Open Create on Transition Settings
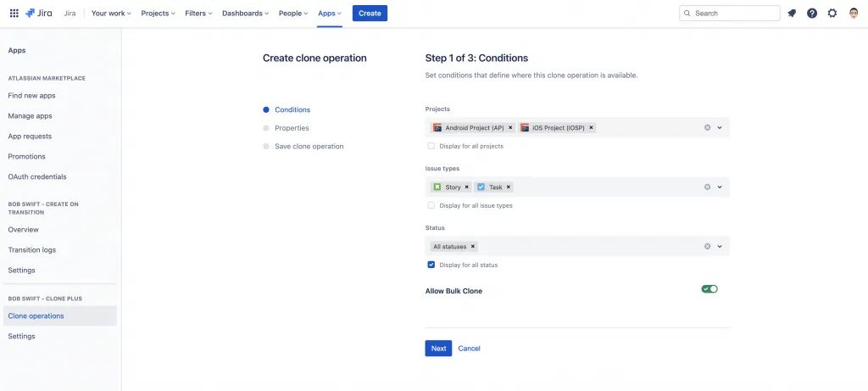This screenshot has height=391, width=868. 21,271
